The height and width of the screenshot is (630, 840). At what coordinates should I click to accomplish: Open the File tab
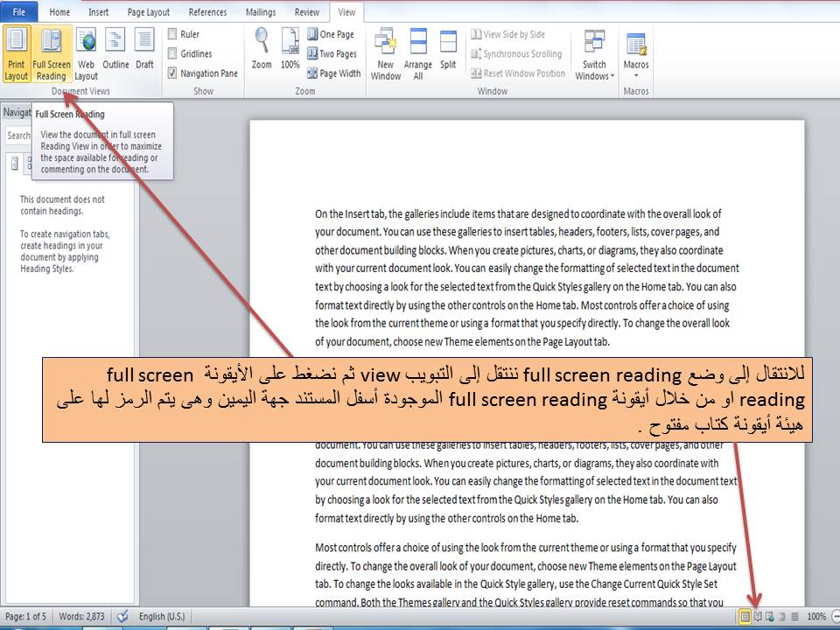[x=18, y=11]
